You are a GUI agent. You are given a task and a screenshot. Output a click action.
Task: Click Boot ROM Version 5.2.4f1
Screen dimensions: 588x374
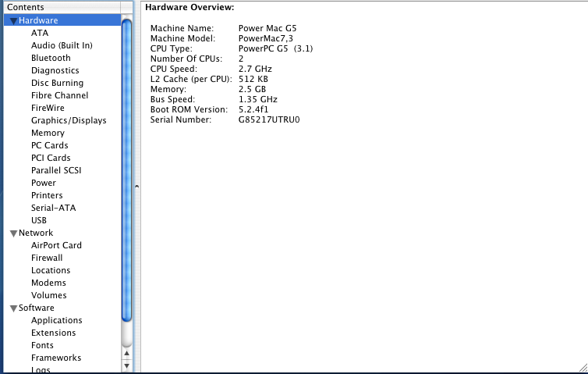click(x=253, y=109)
